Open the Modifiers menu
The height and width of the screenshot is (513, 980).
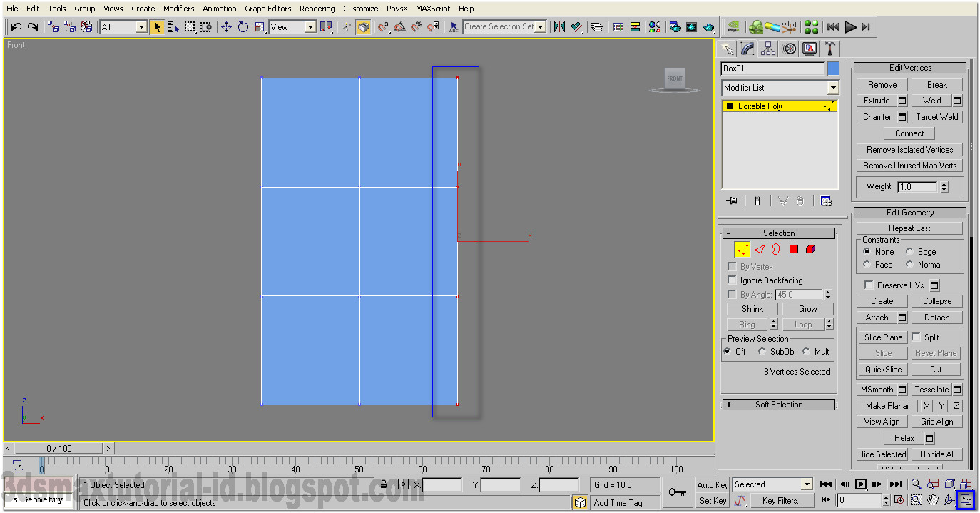pos(178,8)
